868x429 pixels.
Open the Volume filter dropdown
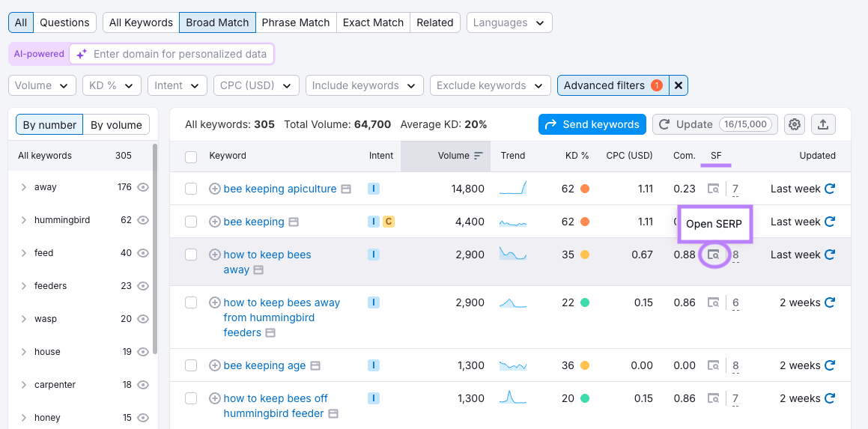(42, 85)
